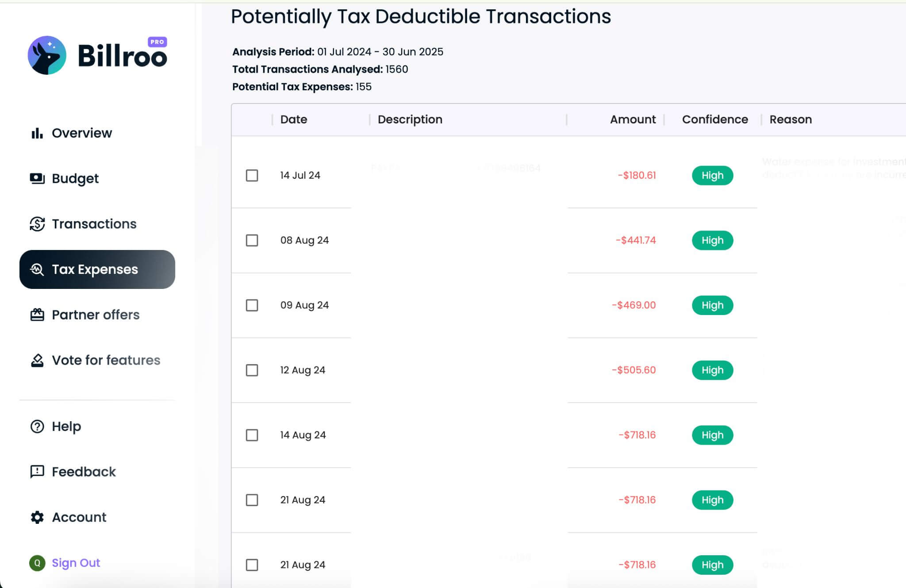This screenshot has width=906, height=588.
Task: Click the Vote for features ballot icon
Action: pos(37,361)
